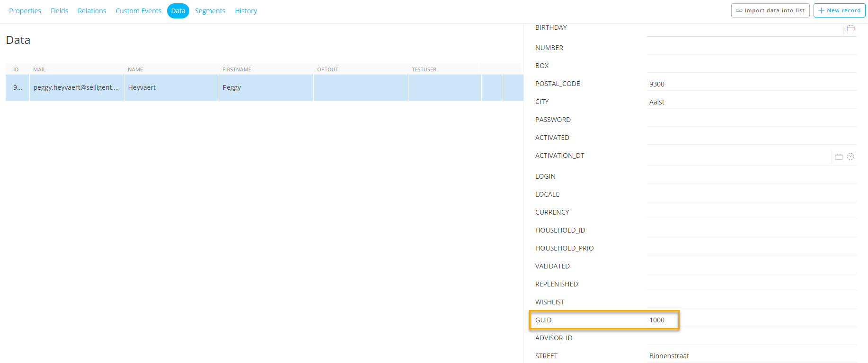The image size is (868, 363).
Task: Select the Segments tab
Action: coord(210,11)
